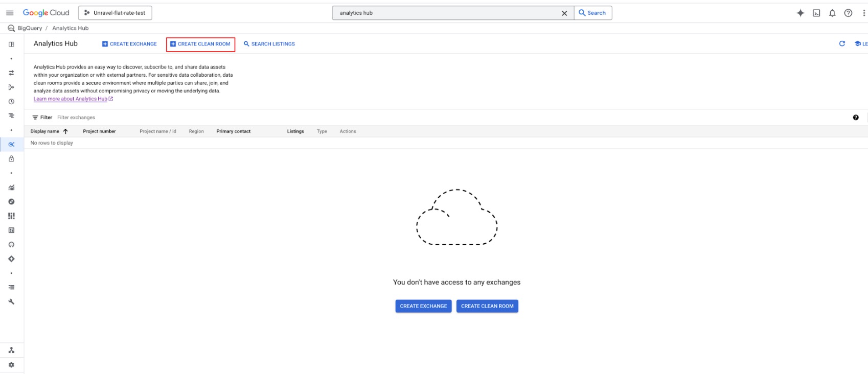Open the Gemini AI assistant sparkle icon
This screenshot has width=868, height=374.
(800, 13)
